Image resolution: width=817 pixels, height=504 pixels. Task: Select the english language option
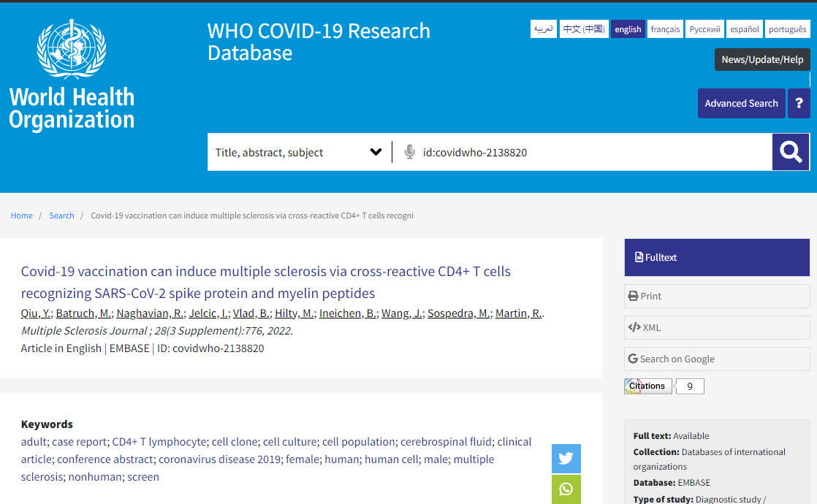tap(628, 29)
